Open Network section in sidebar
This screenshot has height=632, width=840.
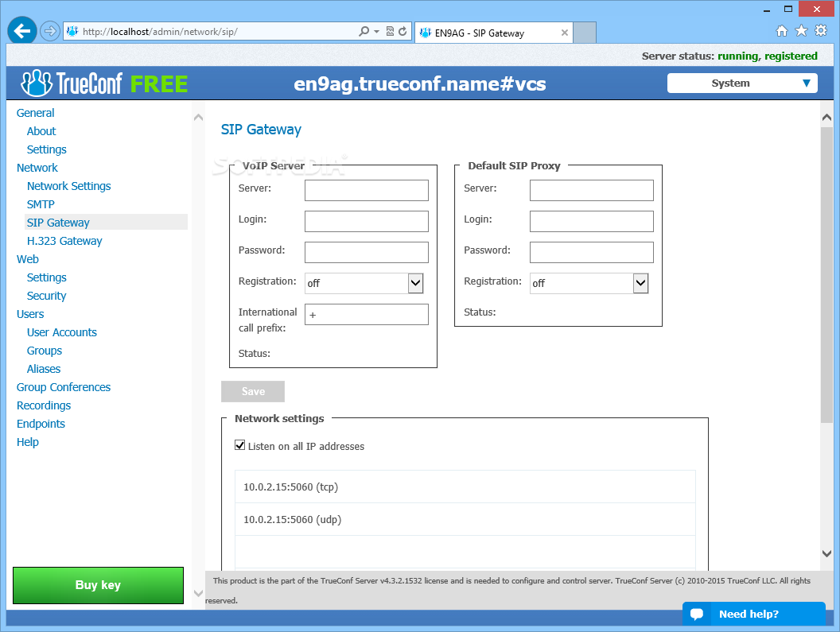[37, 168]
